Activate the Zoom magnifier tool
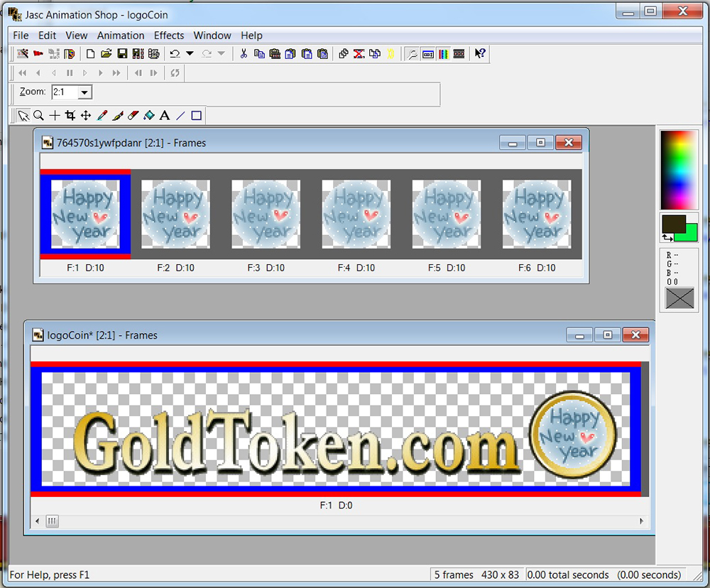The image size is (710, 588). click(x=39, y=116)
